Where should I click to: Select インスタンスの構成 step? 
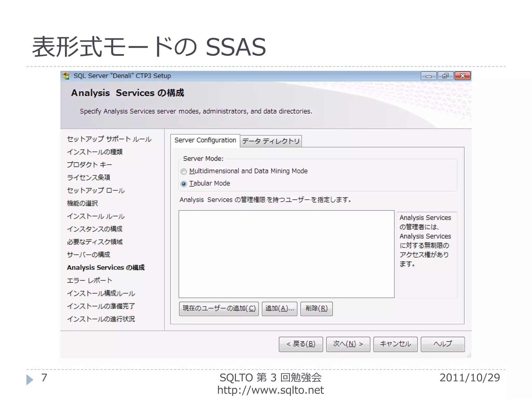click(95, 229)
